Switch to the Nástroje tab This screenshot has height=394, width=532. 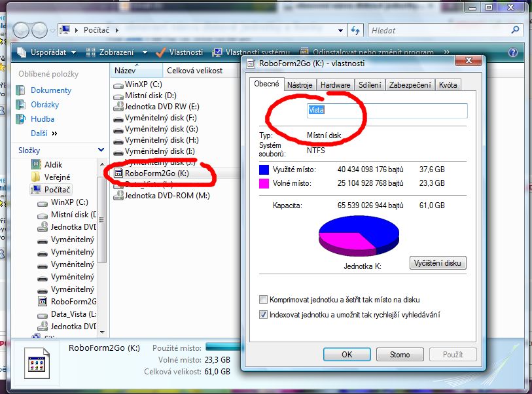click(300, 85)
